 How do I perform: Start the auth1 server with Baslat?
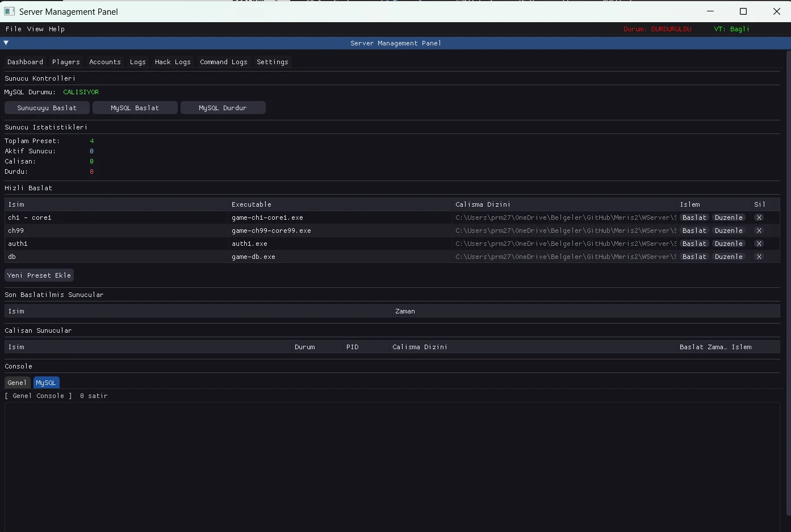[694, 244]
